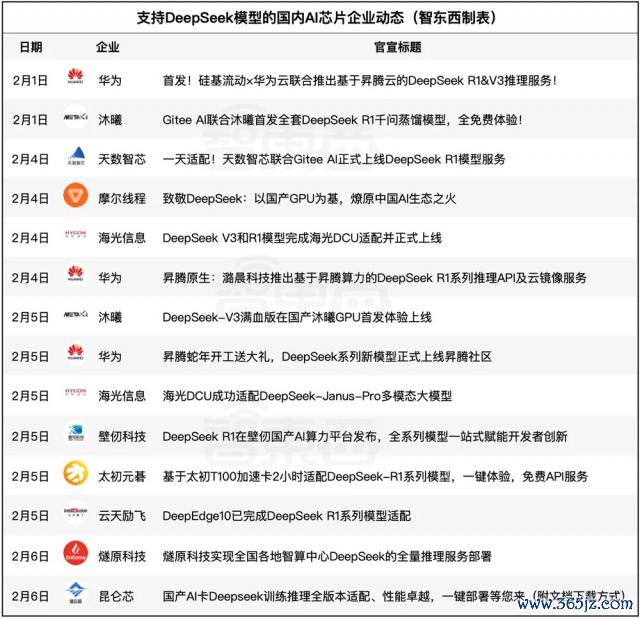This screenshot has height=619, width=640.
Task: Click date 2月5日 in the 壁仞科技 row
Action: [30, 437]
